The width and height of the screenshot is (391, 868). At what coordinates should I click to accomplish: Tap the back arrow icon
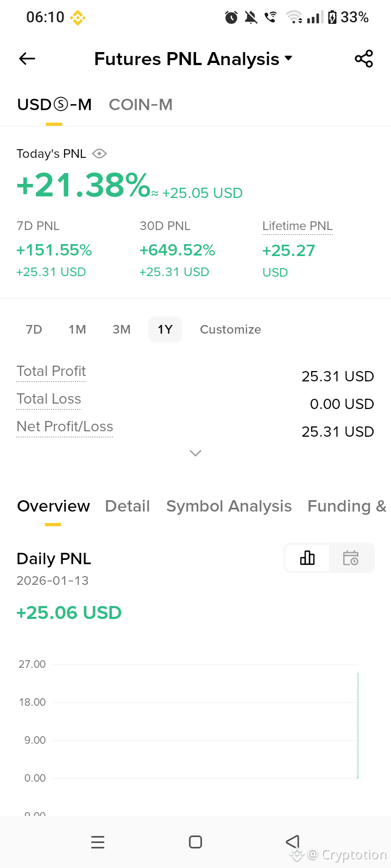pyautogui.click(x=27, y=59)
